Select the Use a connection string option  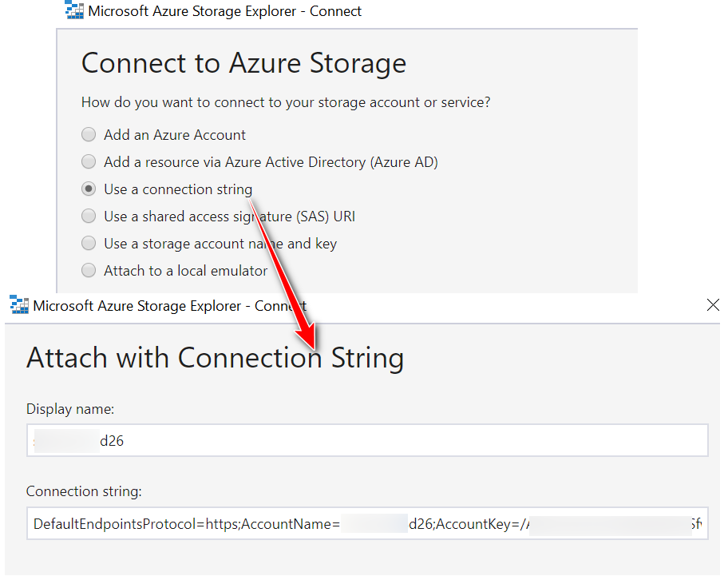[89, 189]
